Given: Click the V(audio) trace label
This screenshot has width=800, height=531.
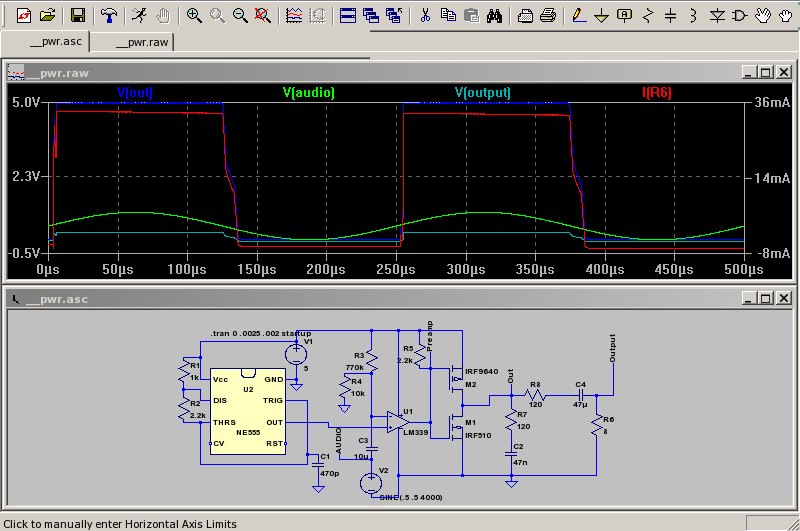Looking at the screenshot, I should 309,92.
